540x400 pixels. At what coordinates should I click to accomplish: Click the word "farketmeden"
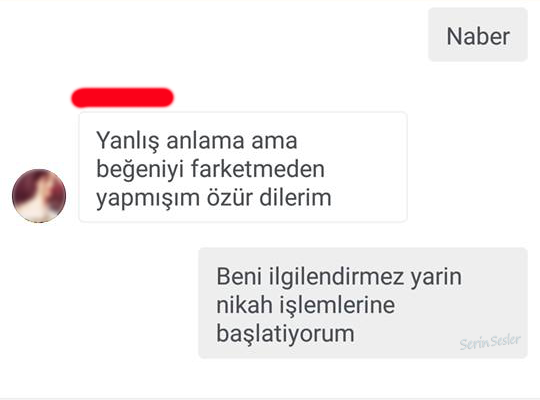pyautogui.click(x=258, y=169)
